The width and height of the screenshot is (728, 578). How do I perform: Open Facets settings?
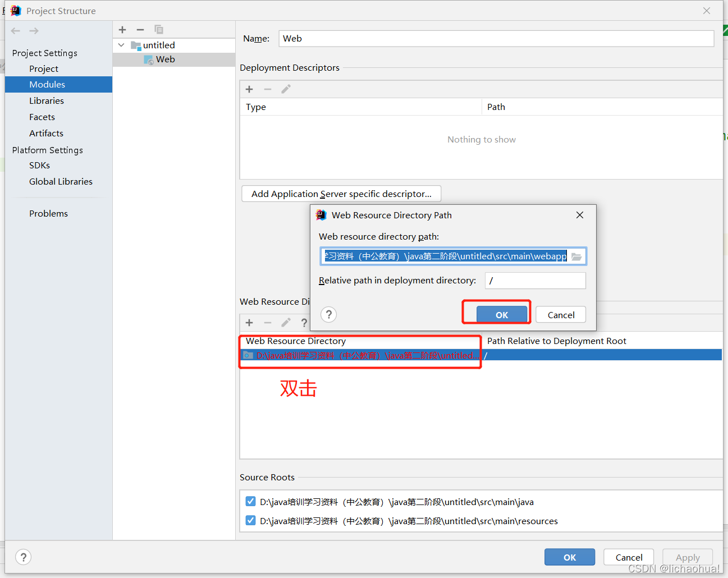[x=42, y=117]
